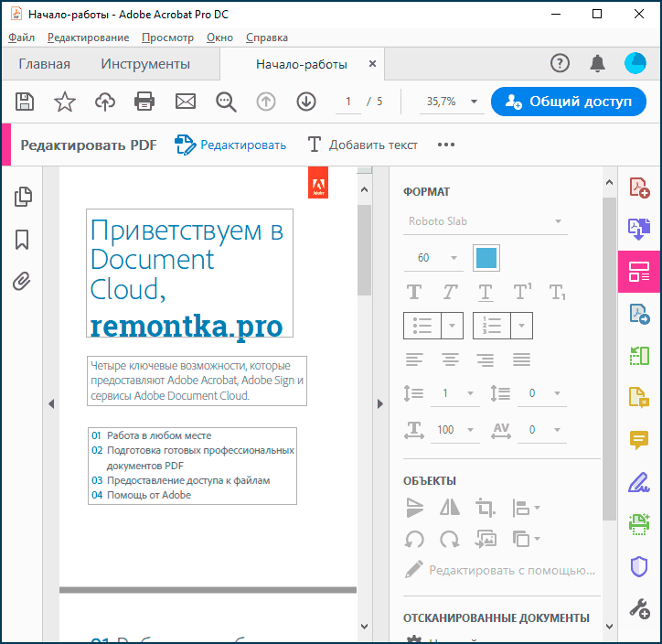This screenshot has height=644, width=662.
Task: Open character spacing AV dropdown
Action: click(x=542, y=430)
